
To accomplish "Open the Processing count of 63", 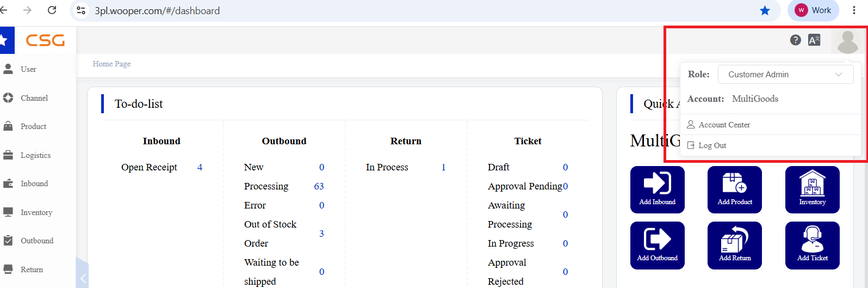I will (319, 186).
